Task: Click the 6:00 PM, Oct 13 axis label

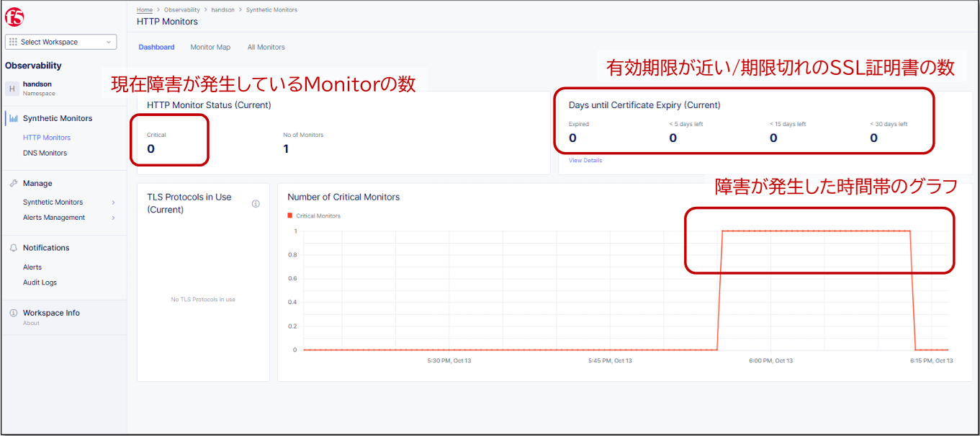Action: coord(770,360)
